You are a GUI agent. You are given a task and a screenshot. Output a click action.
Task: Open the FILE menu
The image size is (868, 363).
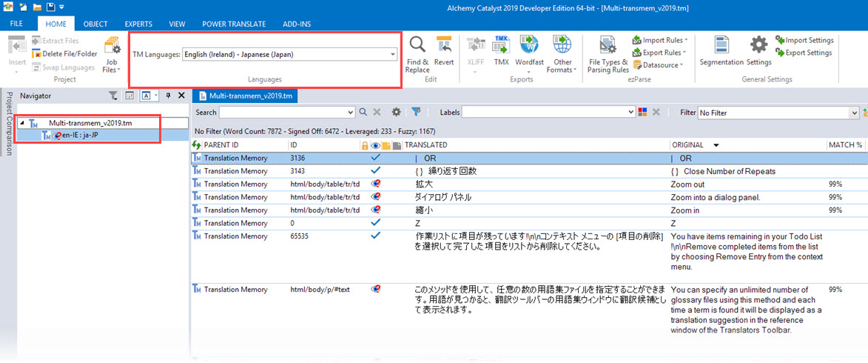pyautogui.click(x=16, y=24)
